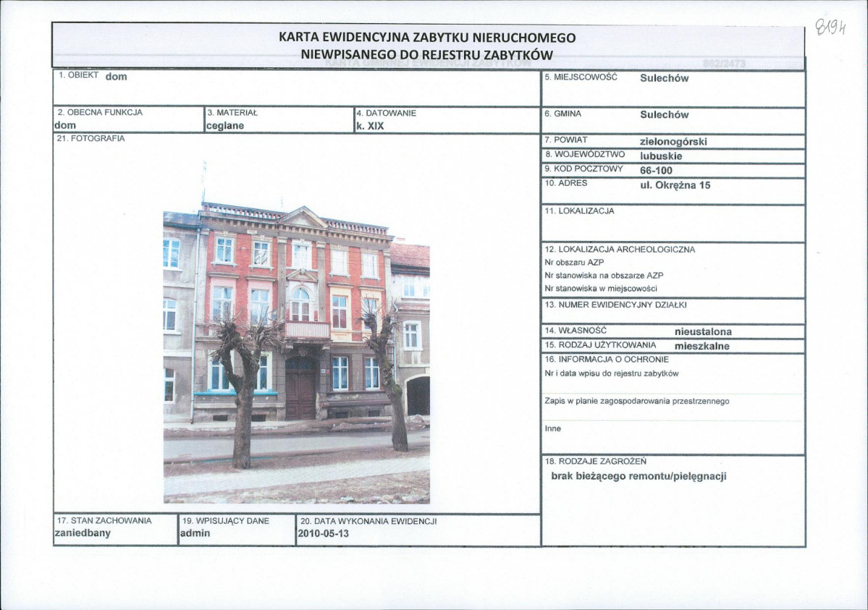Screen dimensions: 868x610
Task: Click the GMINA field value Sulechów
Action: click(x=664, y=114)
